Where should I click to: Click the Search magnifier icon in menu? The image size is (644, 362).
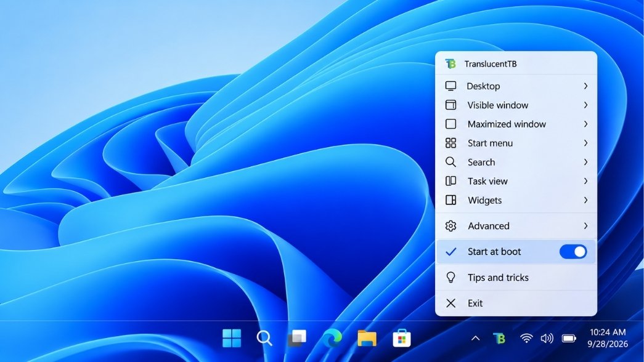coord(450,162)
